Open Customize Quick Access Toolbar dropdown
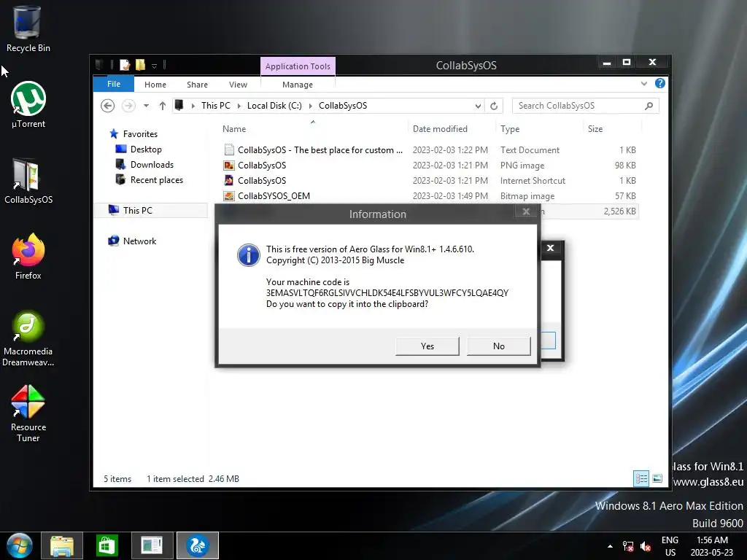Image resolution: width=747 pixels, height=560 pixels. 154,65
